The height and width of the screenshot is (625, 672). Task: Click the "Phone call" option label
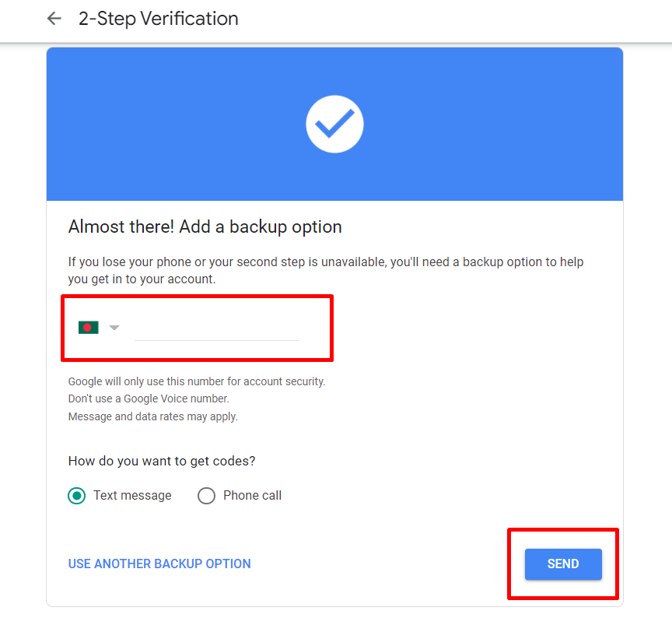point(253,496)
